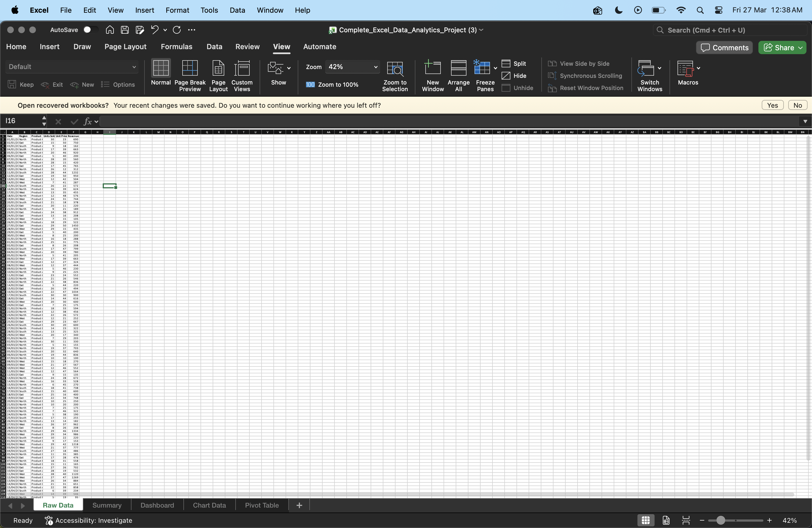Click the Macros icon
812x528 pixels.
coord(686,68)
